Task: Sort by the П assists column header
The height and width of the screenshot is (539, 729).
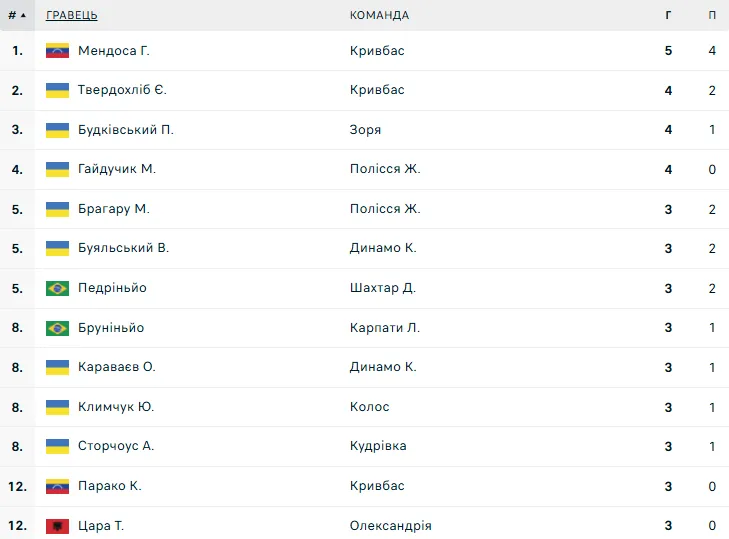Action: 712,15
